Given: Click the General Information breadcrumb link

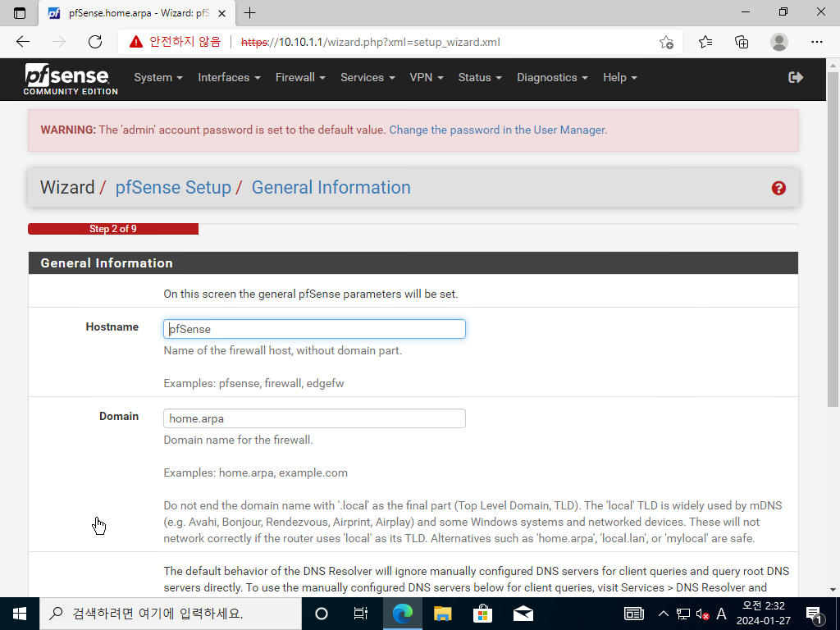Looking at the screenshot, I should tap(331, 188).
